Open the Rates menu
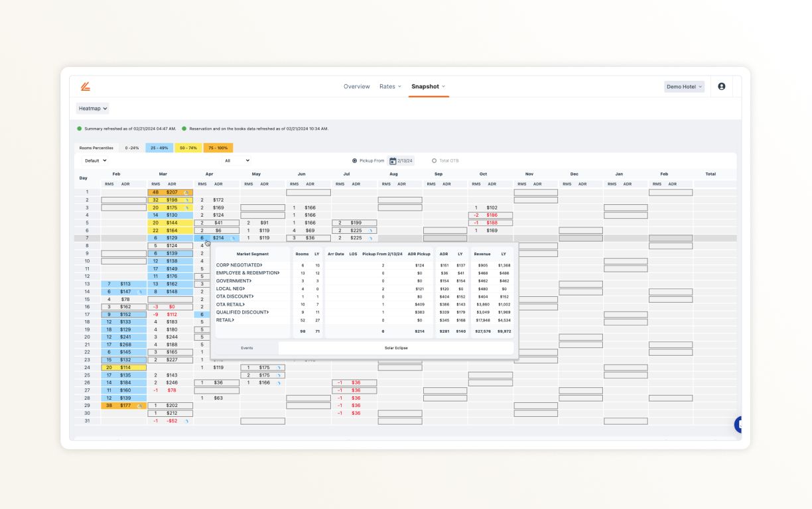Viewport: 812px width, 509px height. [x=390, y=86]
